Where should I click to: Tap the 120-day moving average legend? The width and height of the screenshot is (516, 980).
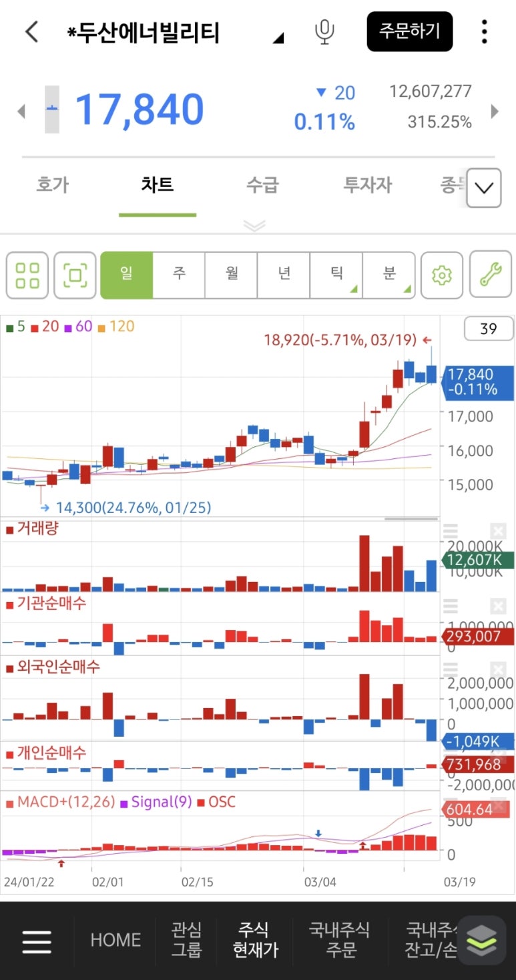116,327
